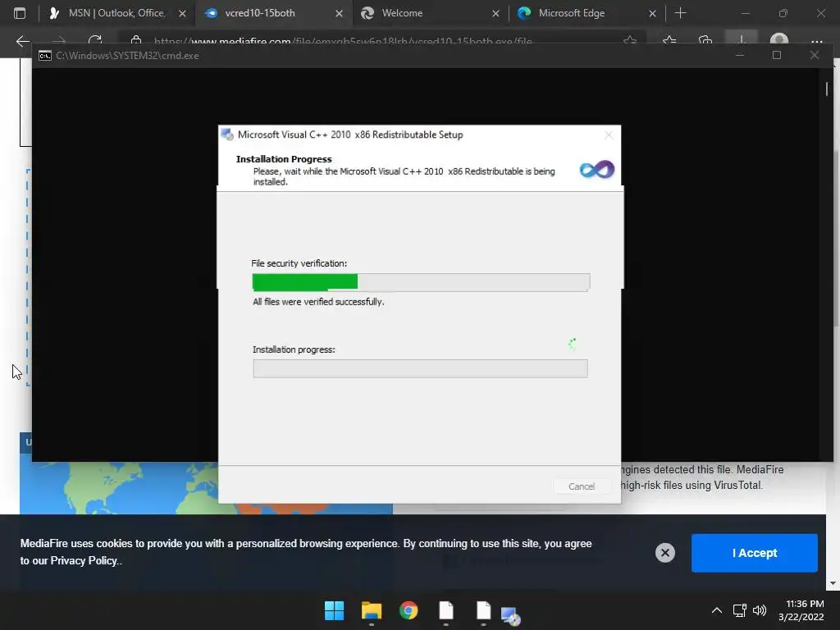
Task: Open first blank document taskbar icon
Action: tap(445, 610)
